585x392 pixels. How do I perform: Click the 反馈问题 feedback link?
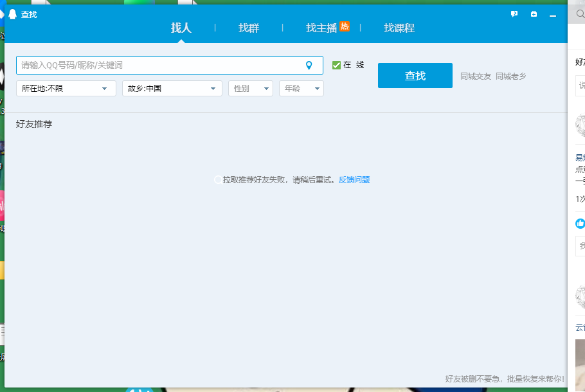click(354, 180)
